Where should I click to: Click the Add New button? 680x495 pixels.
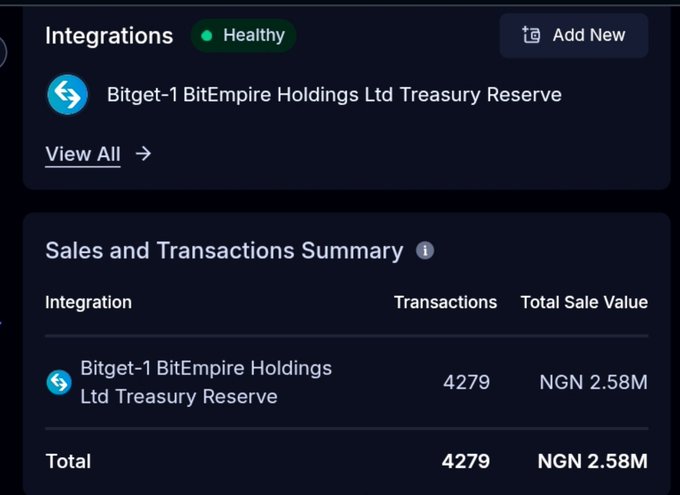pos(574,36)
